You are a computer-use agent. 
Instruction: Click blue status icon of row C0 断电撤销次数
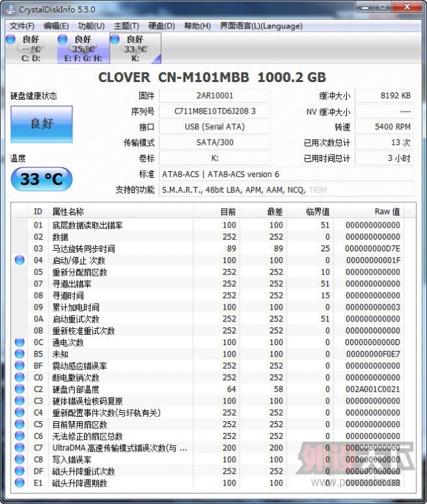coord(20,377)
